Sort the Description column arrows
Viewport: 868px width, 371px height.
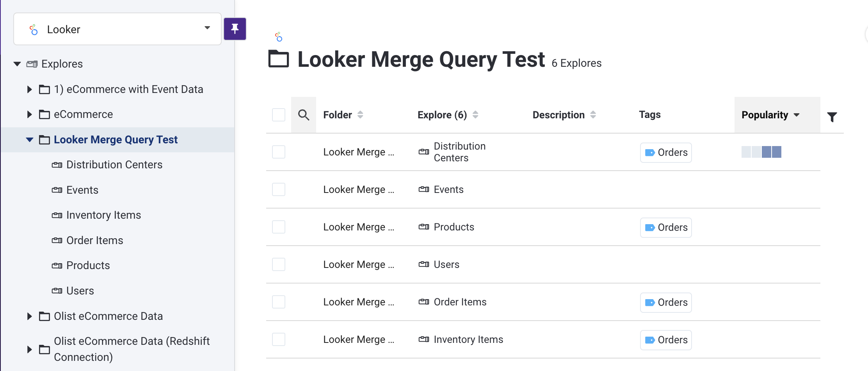pyautogui.click(x=593, y=115)
